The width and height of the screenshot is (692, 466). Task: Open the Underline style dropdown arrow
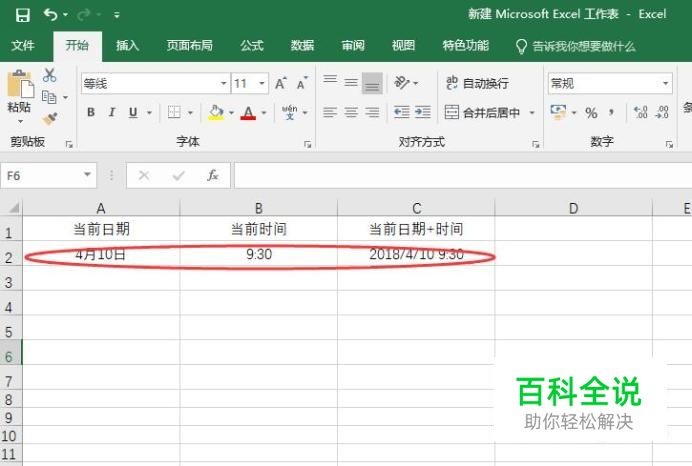coord(149,113)
